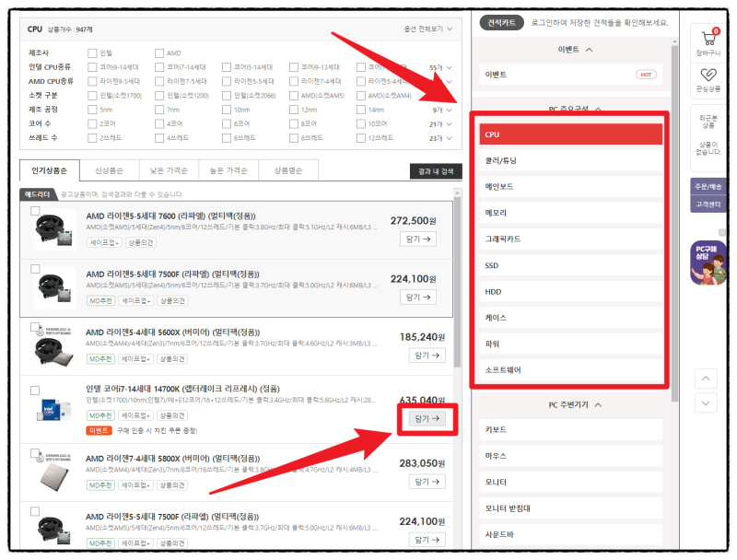Image resolution: width=737 pixels, height=560 pixels.
Task: Open the 파워 category
Action: point(570,344)
